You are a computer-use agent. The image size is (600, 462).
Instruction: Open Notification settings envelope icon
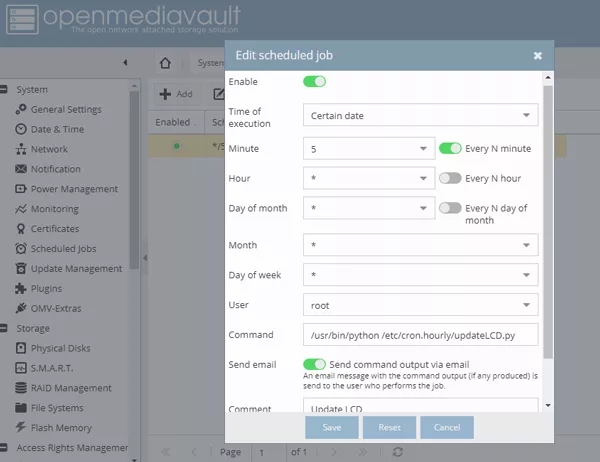coord(21,169)
